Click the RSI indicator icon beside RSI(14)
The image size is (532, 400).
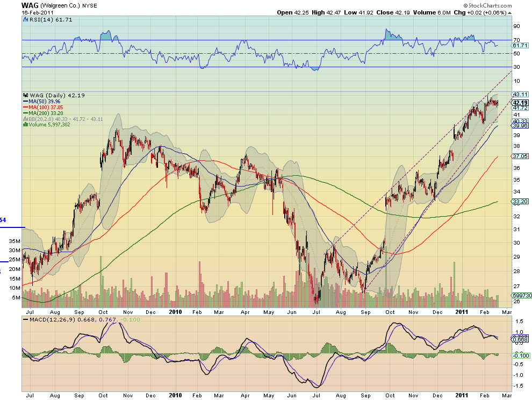point(25,20)
